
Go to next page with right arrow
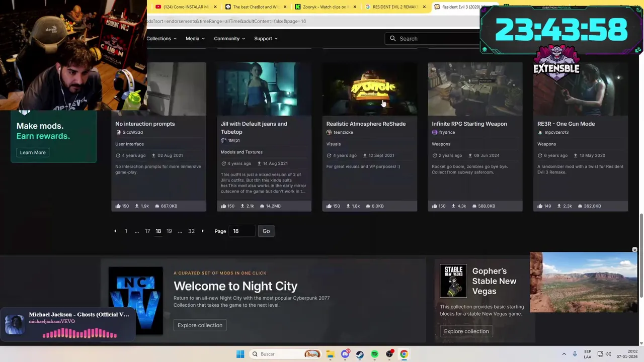point(202,231)
